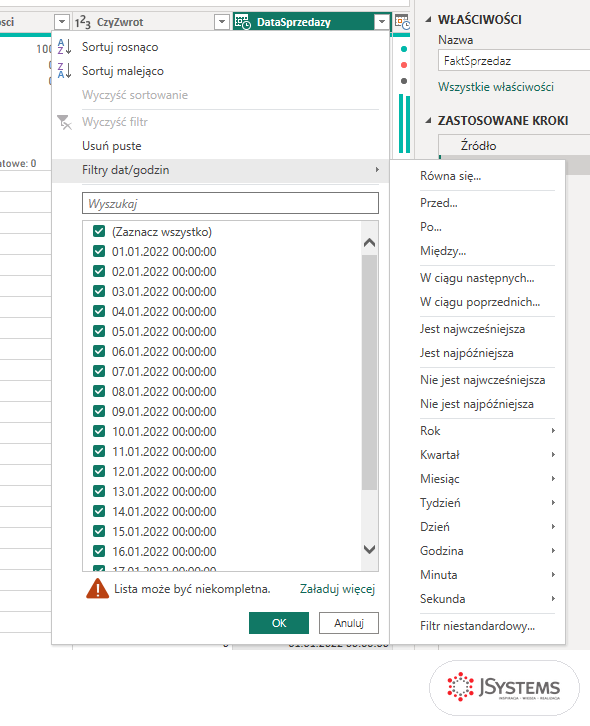The width and height of the screenshot is (590, 726).
Task: Select the Po... filter option
Action: [431, 227]
